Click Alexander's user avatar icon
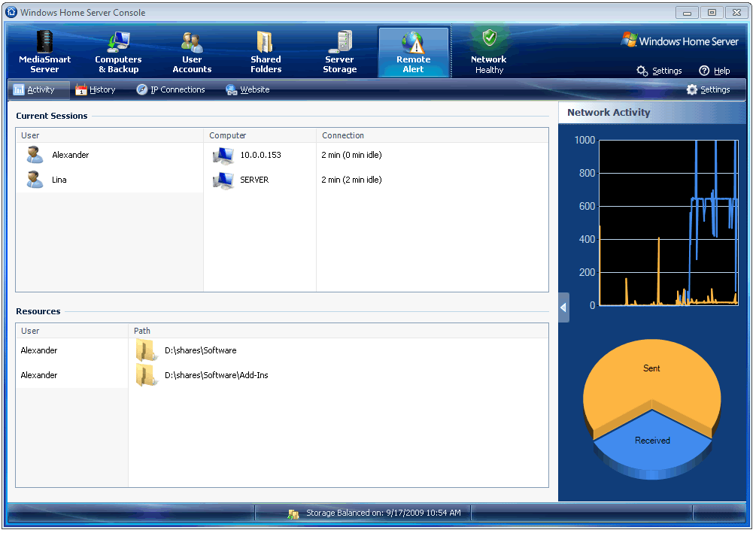 tap(35, 155)
